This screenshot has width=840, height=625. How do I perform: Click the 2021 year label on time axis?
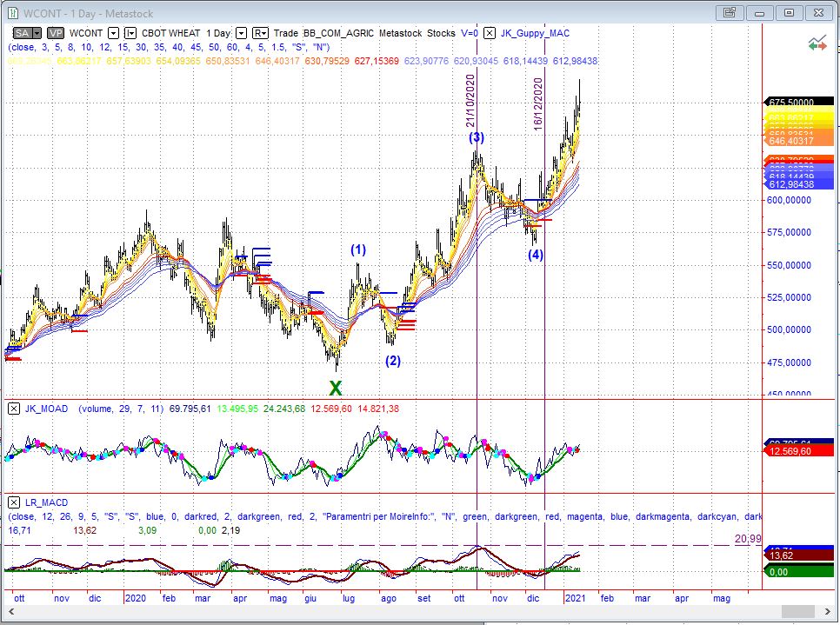tap(576, 598)
